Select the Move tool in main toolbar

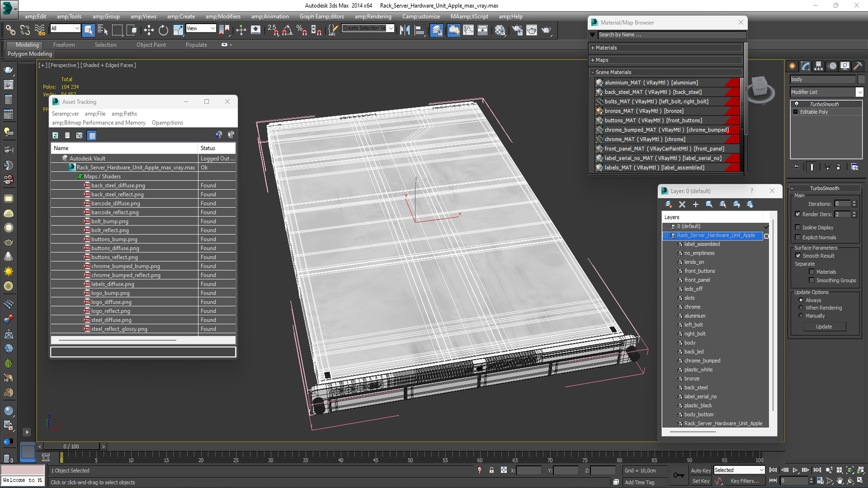point(149,30)
